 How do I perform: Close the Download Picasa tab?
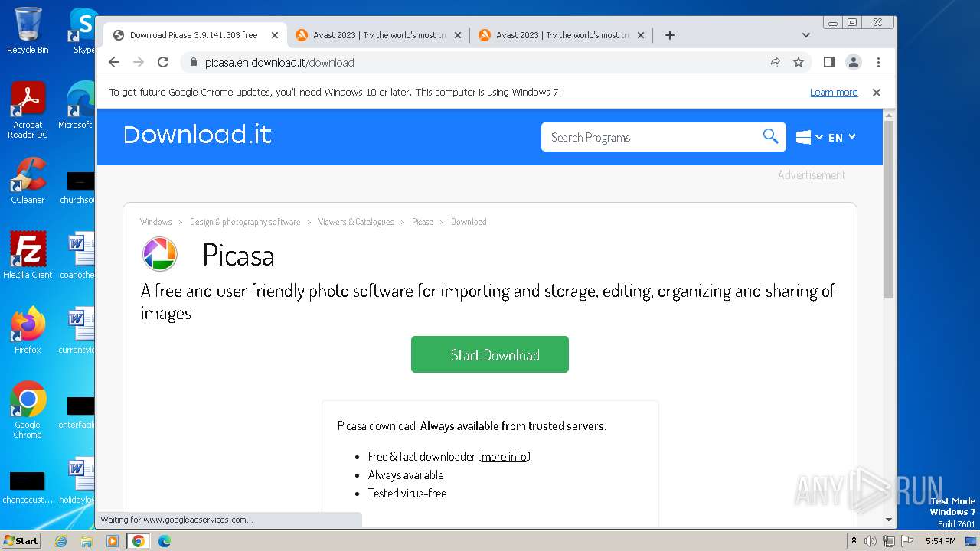point(275,35)
